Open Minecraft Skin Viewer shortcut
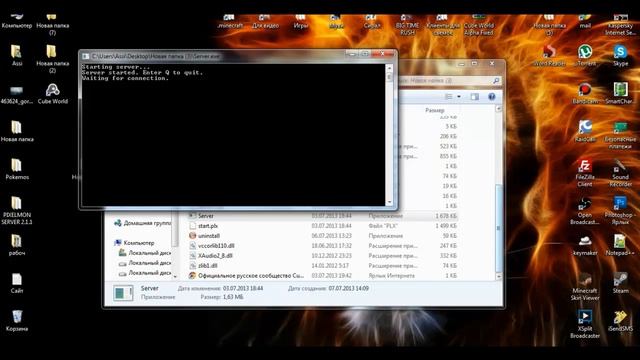The image size is (640, 360). (x=585, y=280)
